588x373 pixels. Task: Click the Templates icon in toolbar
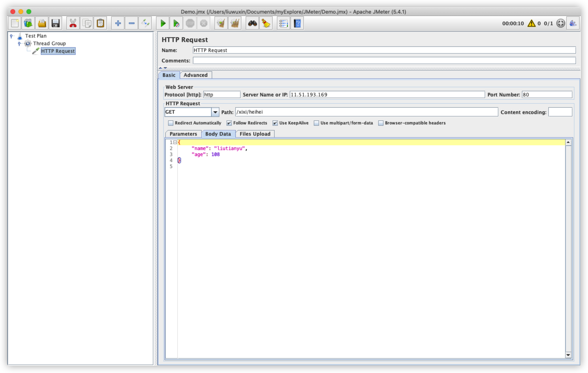[28, 23]
